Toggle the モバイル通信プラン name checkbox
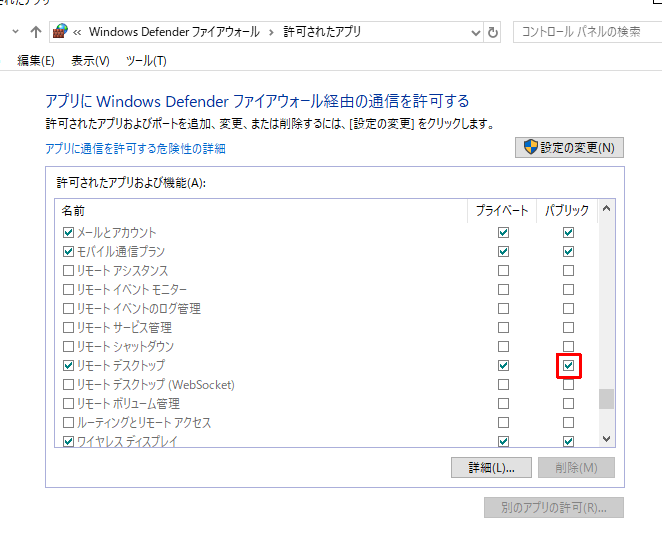 coord(68,252)
